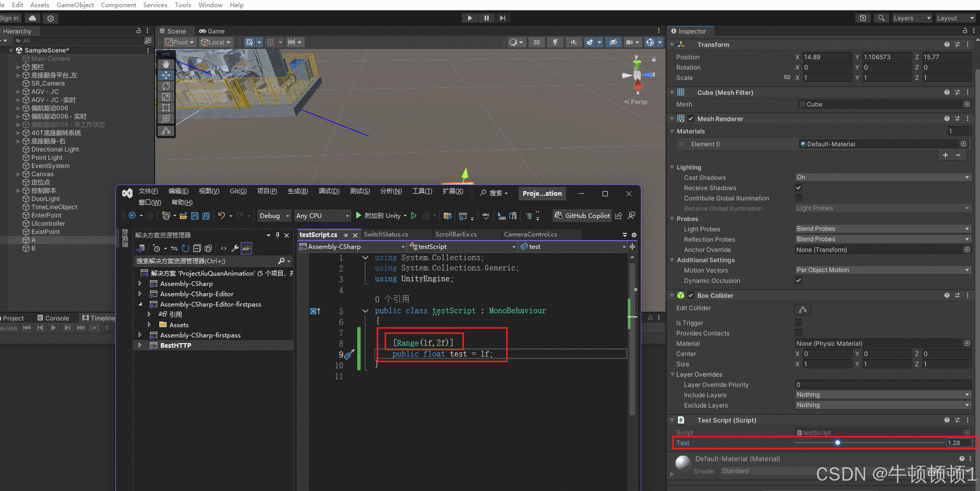Viewport: 980px width, 491px height.
Task: Toggle Dynamic Occlusion checkbox
Action: tap(799, 281)
